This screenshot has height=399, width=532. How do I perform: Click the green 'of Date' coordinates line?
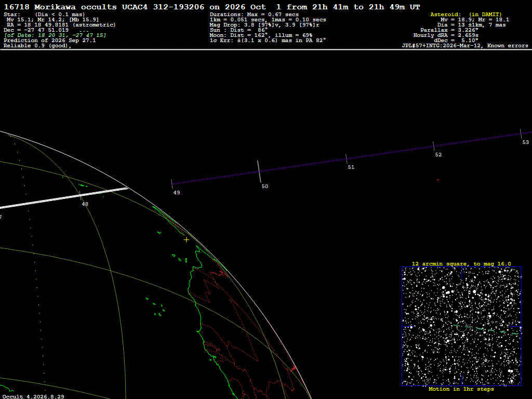pos(55,35)
